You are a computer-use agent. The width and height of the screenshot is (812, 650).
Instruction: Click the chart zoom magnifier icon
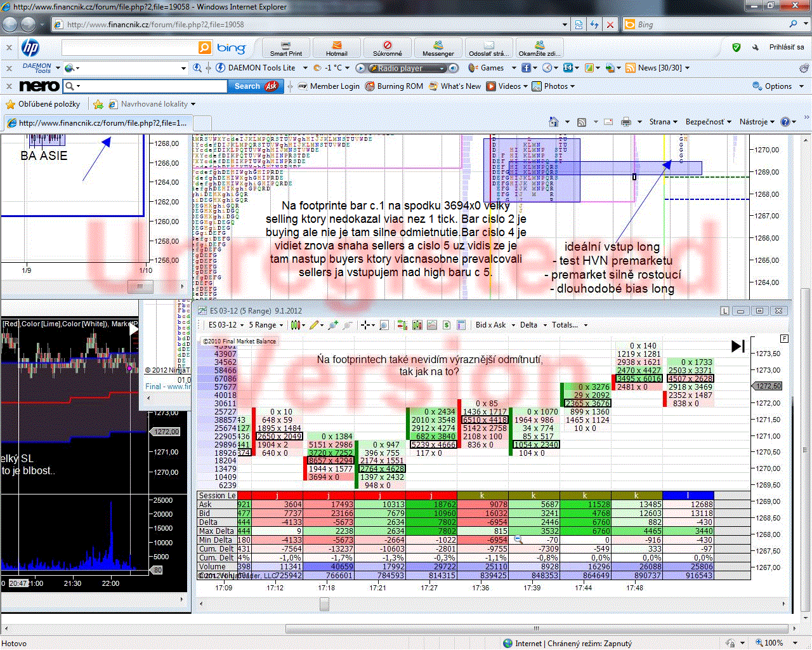point(384,325)
